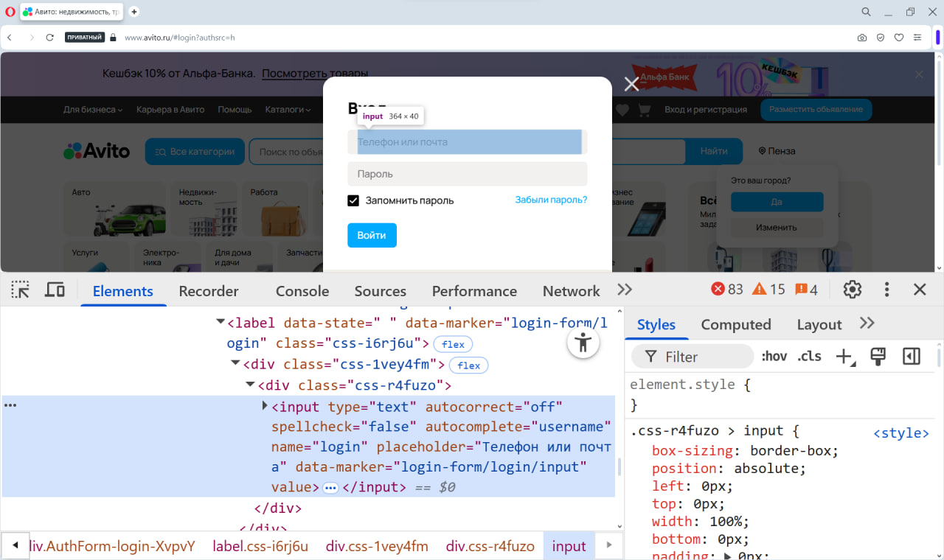Viewport: 944px width, 560px height.
Task: Click the heart bookmark icon in address bar
Action: pos(899,38)
